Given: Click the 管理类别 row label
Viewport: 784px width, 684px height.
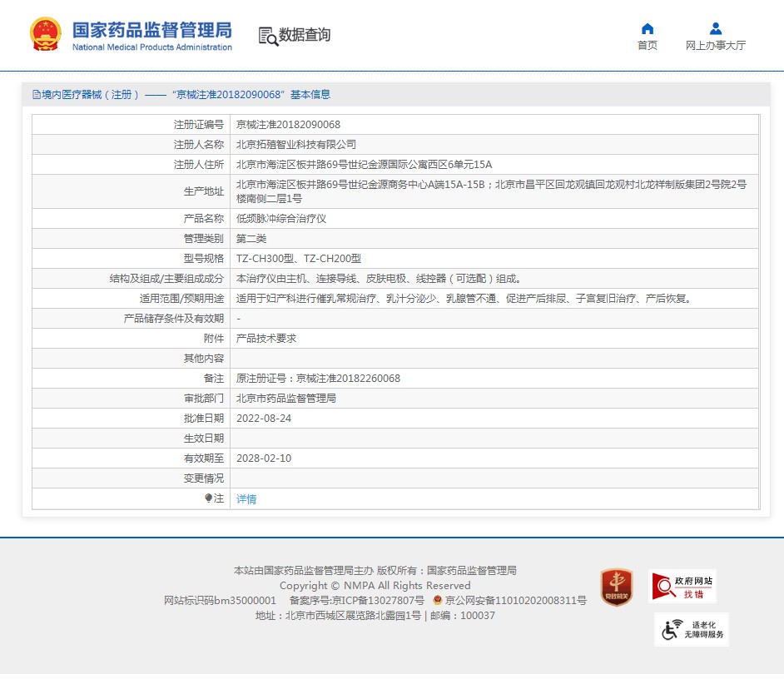Looking at the screenshot, I should tap(204, 239).
